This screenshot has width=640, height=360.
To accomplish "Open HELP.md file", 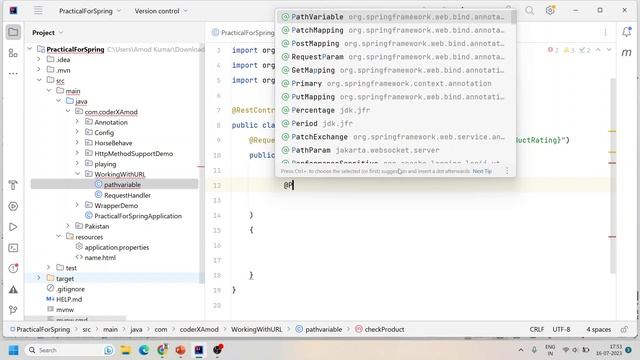I will pyautogui.click(x=64, y=299).
